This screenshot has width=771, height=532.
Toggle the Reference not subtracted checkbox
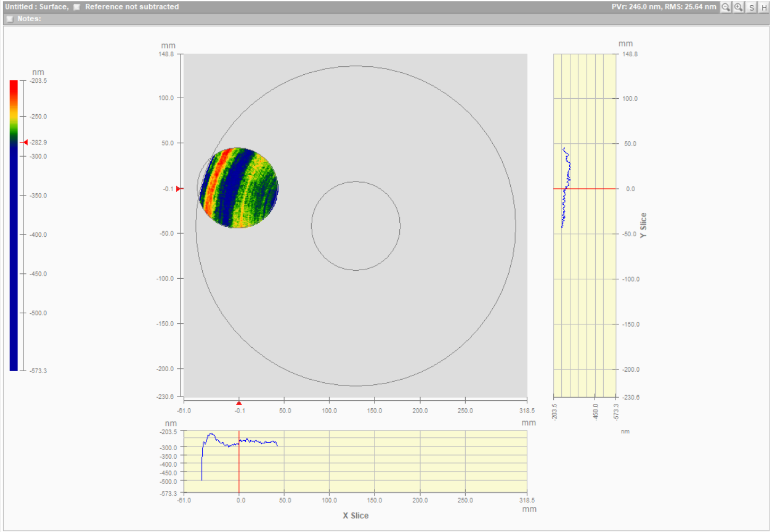tap(77, 7)
